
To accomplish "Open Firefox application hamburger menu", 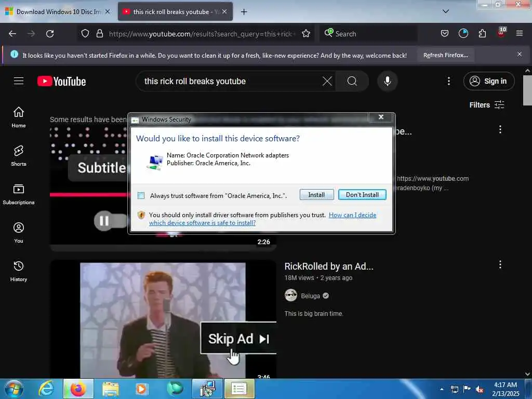I will pos(520,33).
